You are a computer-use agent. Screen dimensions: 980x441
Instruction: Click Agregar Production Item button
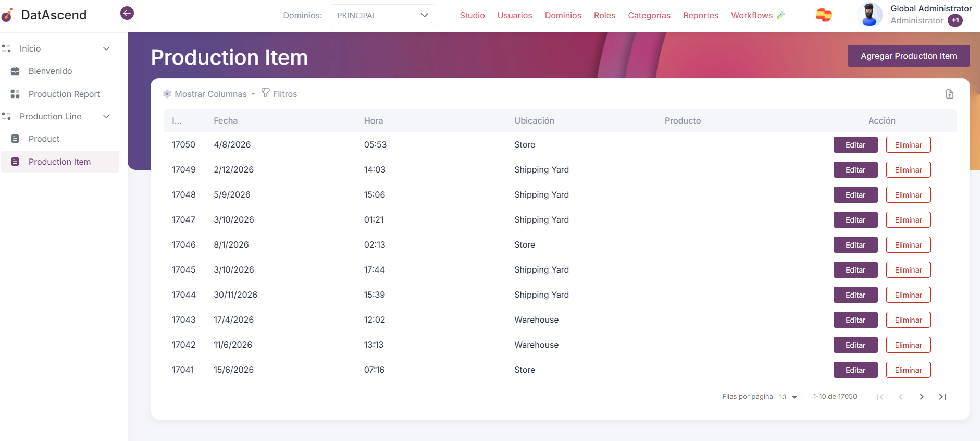908,56
